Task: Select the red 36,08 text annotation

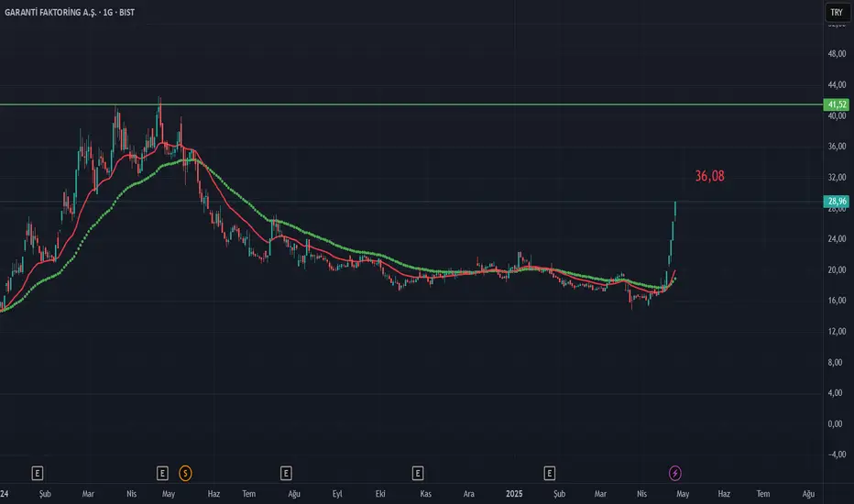Action: pos(709,176)
